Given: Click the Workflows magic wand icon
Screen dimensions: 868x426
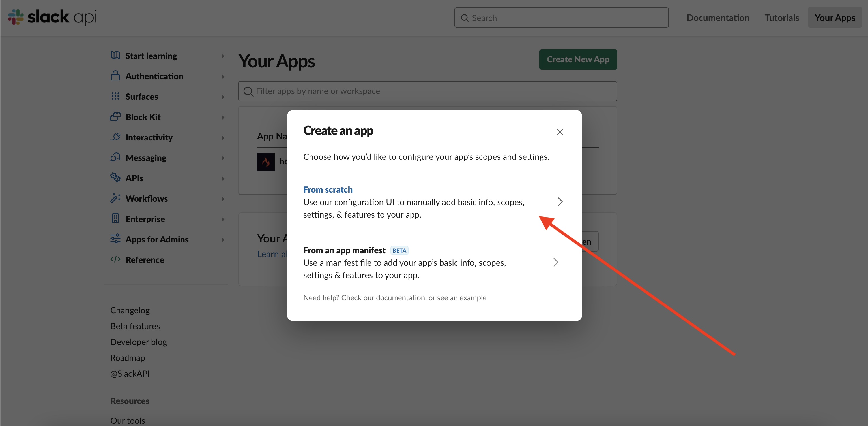Looking at the screenshot, I should [x=115, y=198].
